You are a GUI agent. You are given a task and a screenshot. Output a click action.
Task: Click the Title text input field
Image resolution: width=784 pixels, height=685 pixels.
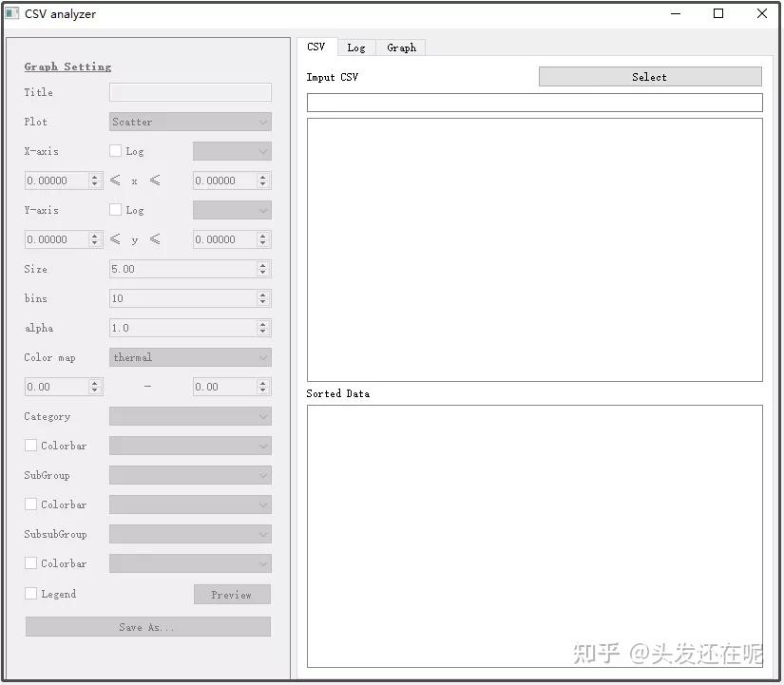tap(190, 92)
